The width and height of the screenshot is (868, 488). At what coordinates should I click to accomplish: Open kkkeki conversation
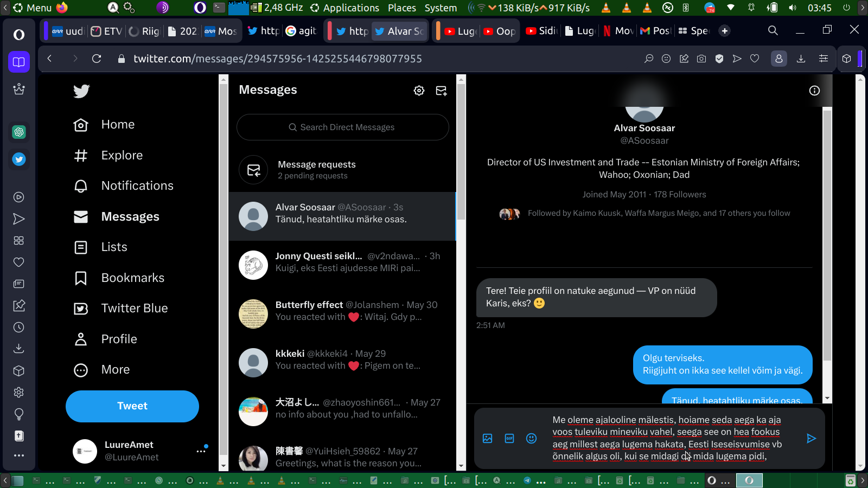coord(342,363)
